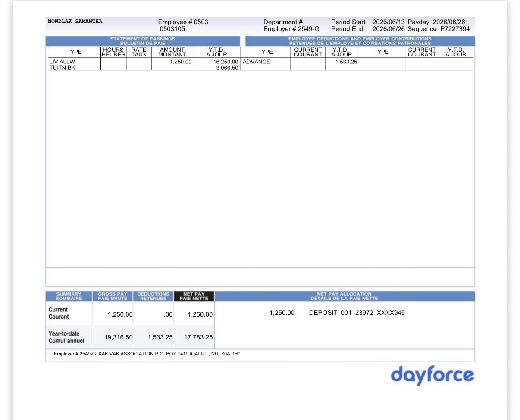Screen dimensions: 520x420
Task: Click the summary year-to-date deductions 1,533.25
Action: (160, 337)
